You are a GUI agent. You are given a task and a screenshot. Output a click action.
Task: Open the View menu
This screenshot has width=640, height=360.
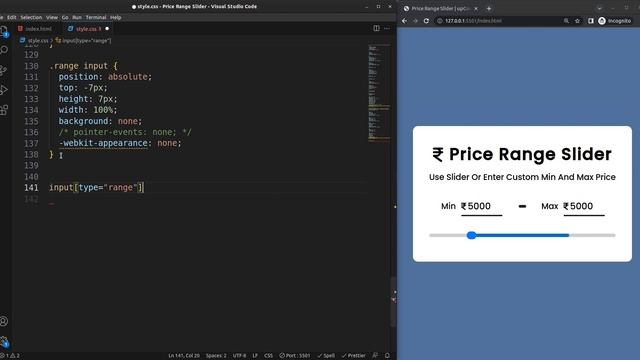tap(52, 18)
